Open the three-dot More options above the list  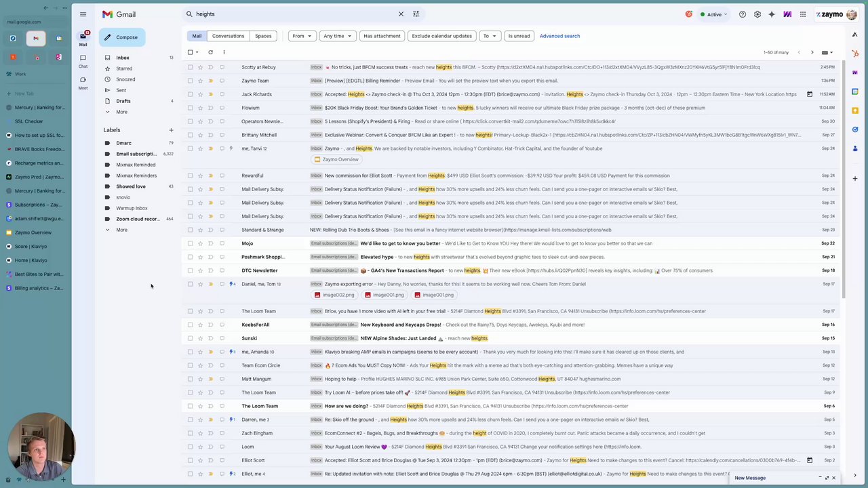tap(224, 52)
